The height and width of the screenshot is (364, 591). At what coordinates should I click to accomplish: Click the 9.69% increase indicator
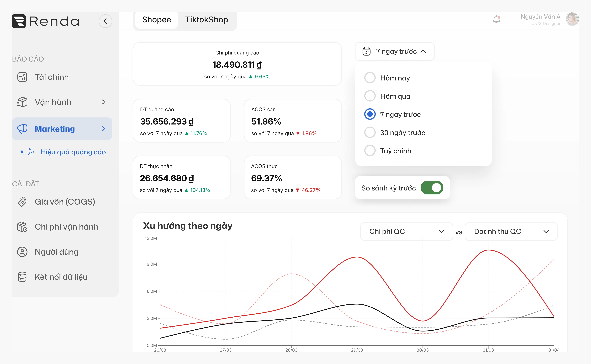pos(260,77)
